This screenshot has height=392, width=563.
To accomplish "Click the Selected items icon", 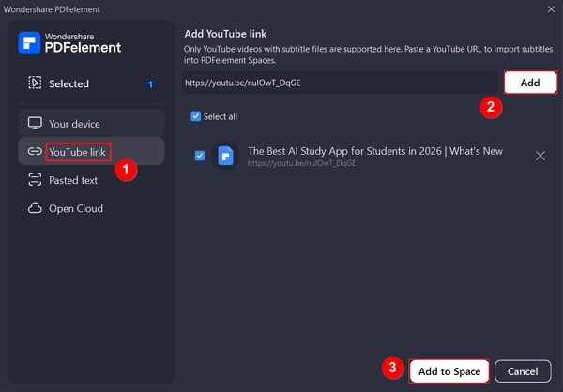I will (35, 83).
